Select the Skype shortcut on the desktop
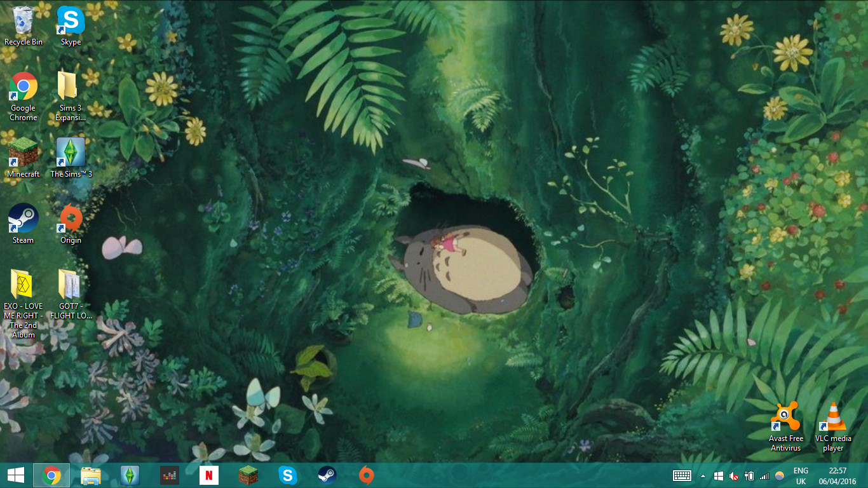Image resolution: width=868 pixels, height=488 pixels. tap(71, 26)
